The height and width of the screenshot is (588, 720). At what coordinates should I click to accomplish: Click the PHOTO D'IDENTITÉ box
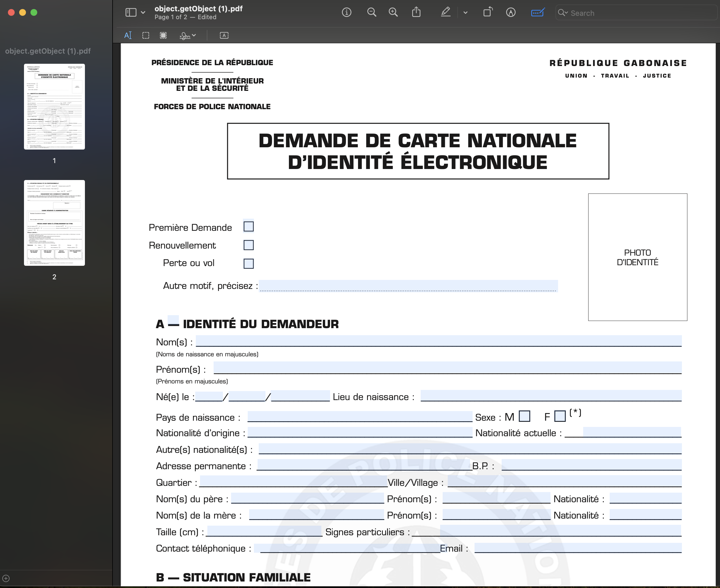click(638, 257)
